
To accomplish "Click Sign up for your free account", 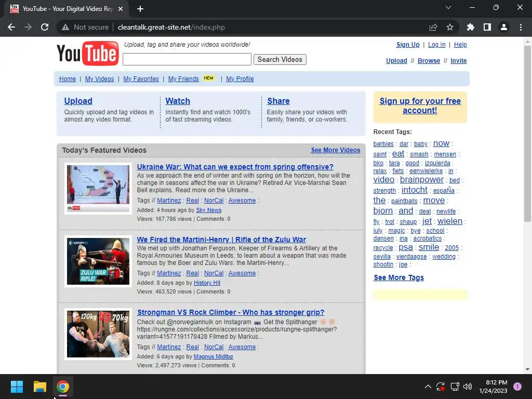I will point(420,105).
